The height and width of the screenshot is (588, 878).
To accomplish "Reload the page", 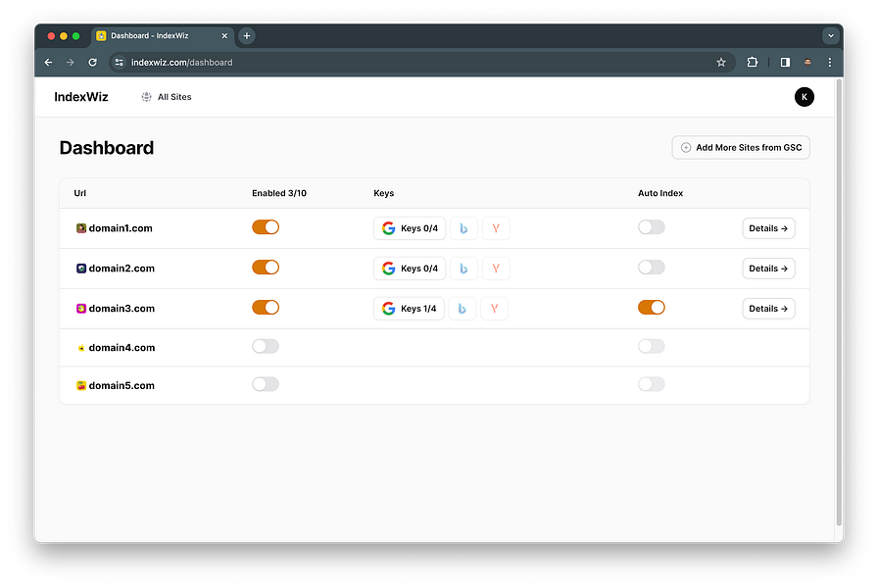I will tap(92, 62).
